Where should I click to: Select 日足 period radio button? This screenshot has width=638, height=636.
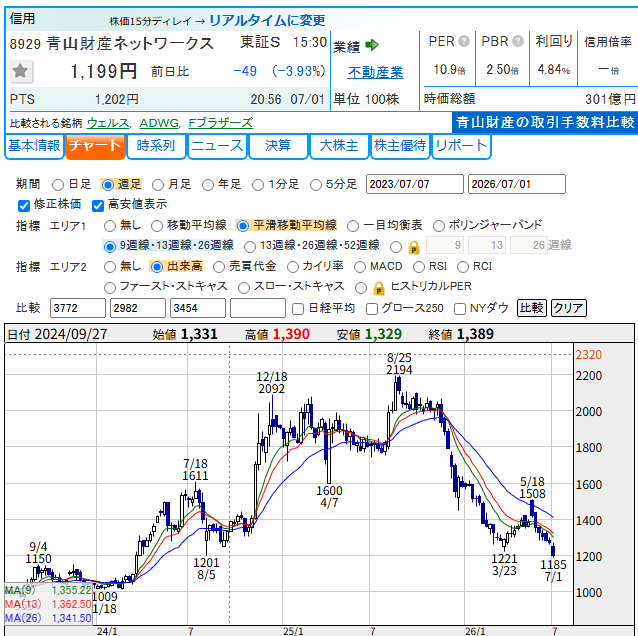point(58,185)
